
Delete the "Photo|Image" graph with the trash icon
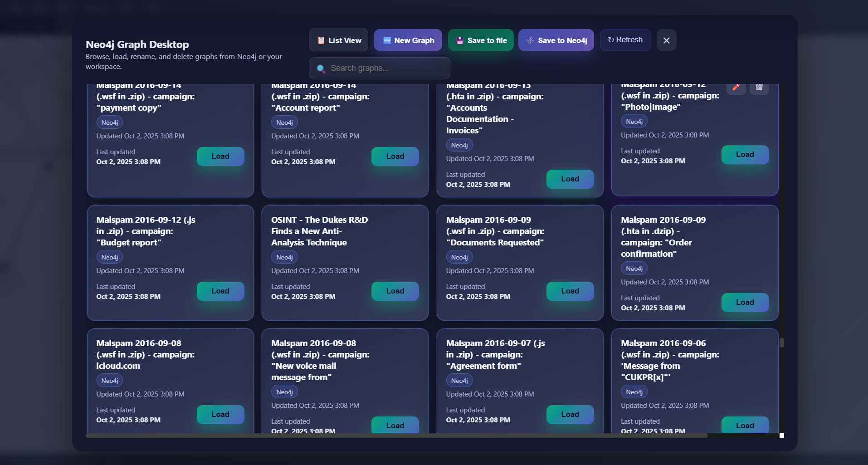[x=759, y=88]
